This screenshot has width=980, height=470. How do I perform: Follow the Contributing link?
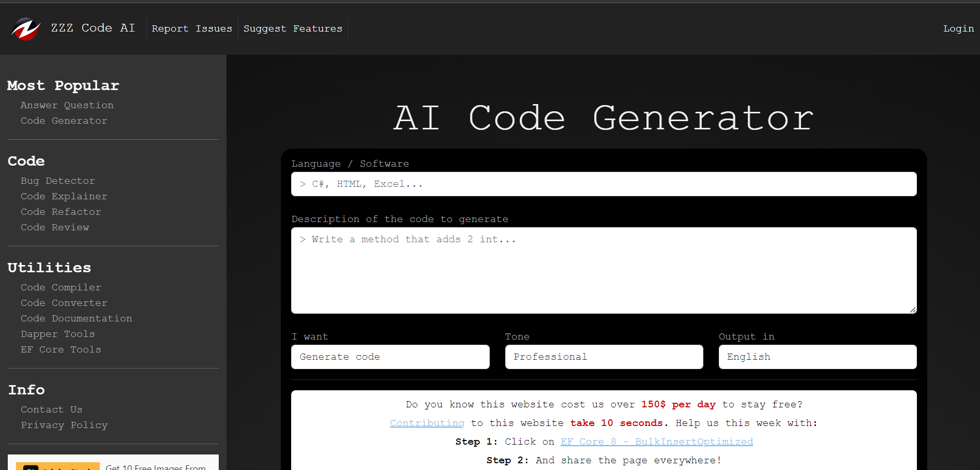[427, 423]
